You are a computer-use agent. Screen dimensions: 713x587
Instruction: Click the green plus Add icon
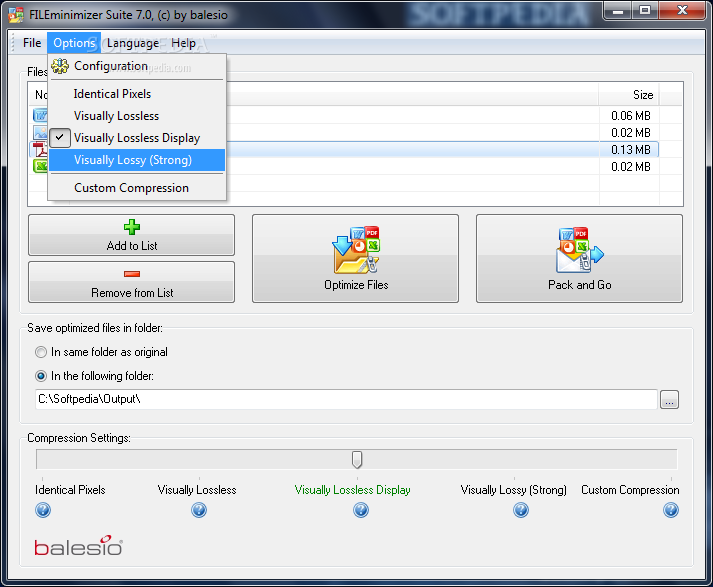(131, 227)
